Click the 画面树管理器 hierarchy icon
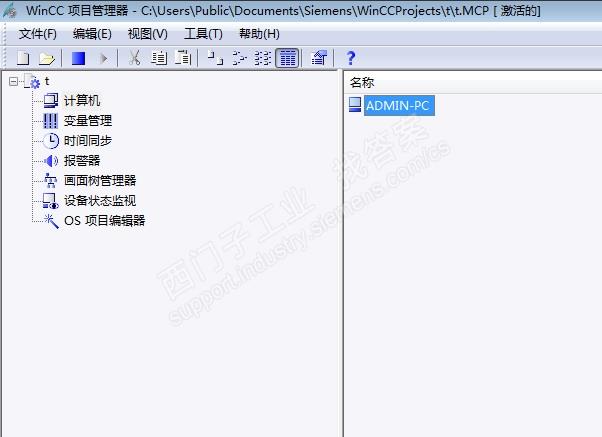 [x=50, y=180]
